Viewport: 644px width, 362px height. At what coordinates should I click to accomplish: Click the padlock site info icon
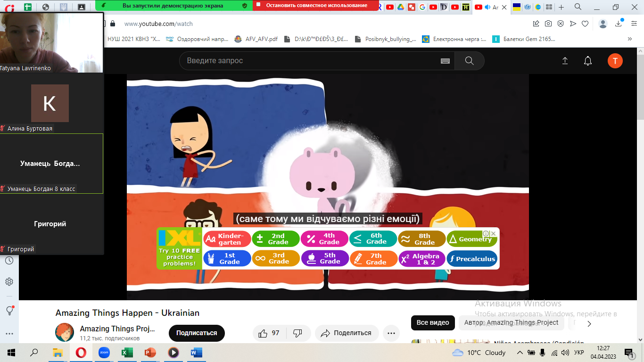113,24
